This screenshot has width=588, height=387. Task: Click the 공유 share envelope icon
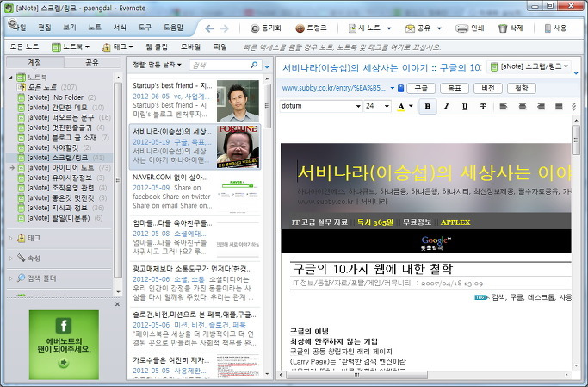410,28
